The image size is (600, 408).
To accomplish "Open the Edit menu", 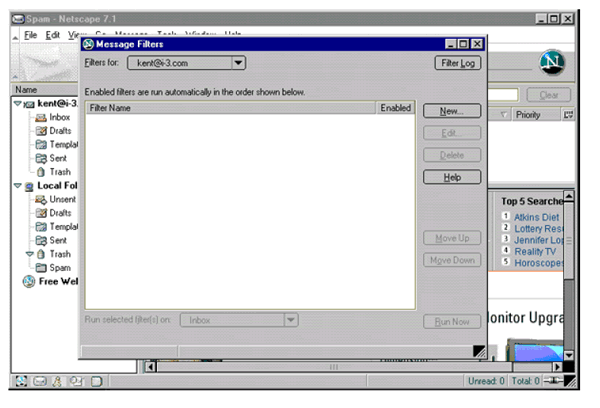I will pyautogui.click(x=52, y=35).
